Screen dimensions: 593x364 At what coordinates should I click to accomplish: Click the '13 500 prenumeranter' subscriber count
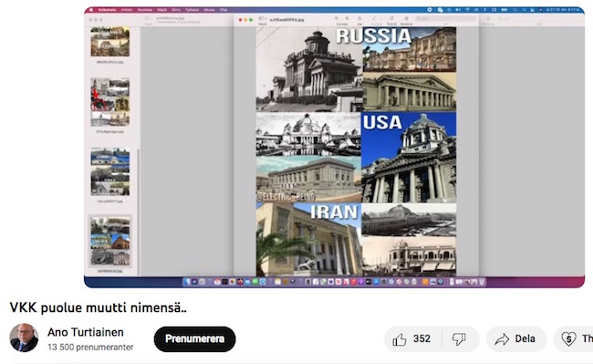tap(90, 347)
